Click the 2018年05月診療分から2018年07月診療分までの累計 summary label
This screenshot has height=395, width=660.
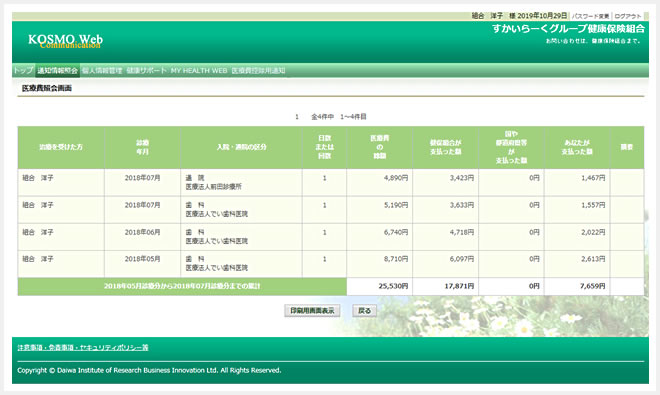[182, 286]
